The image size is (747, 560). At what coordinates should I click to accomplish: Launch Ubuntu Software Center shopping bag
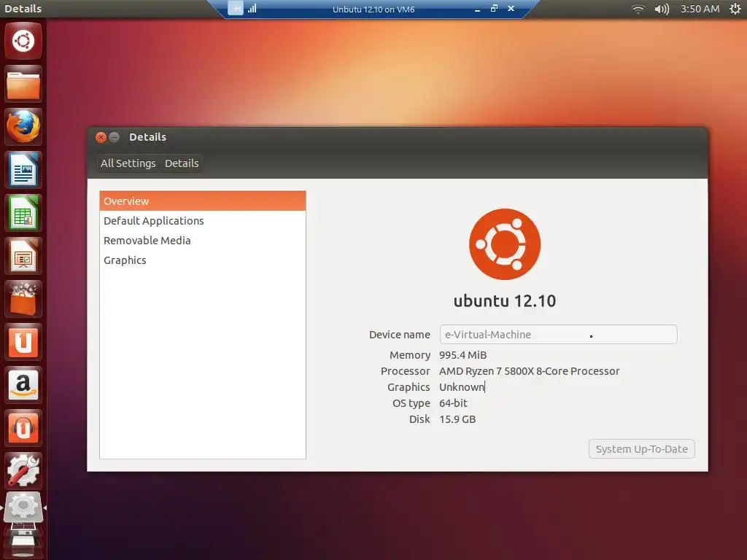pyautogui.click(x=23, y=299)
